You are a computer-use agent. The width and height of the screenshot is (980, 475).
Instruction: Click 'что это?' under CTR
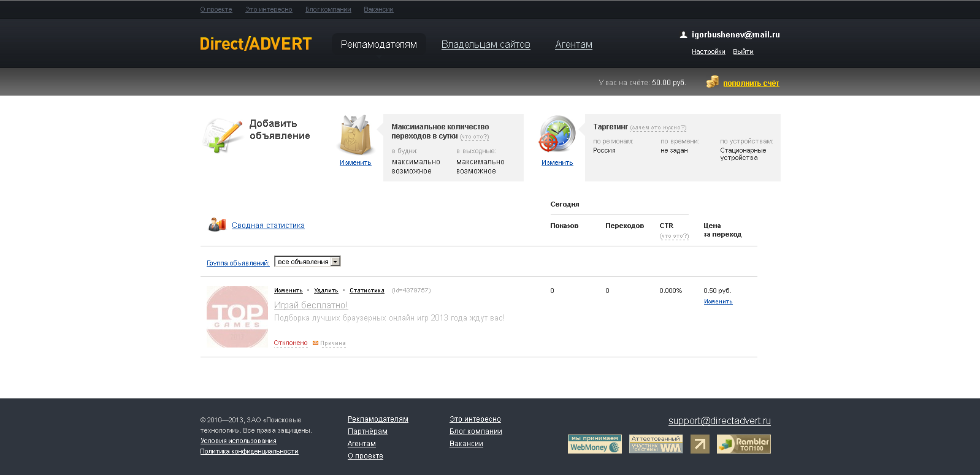point(674,236)
